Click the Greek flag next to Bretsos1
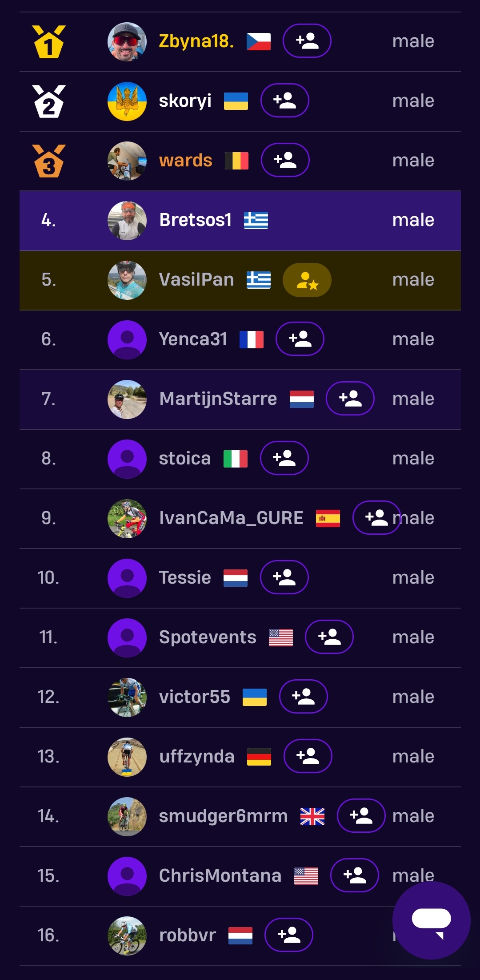The height and width of the screenshot is (980, 480). click(256, 220)
